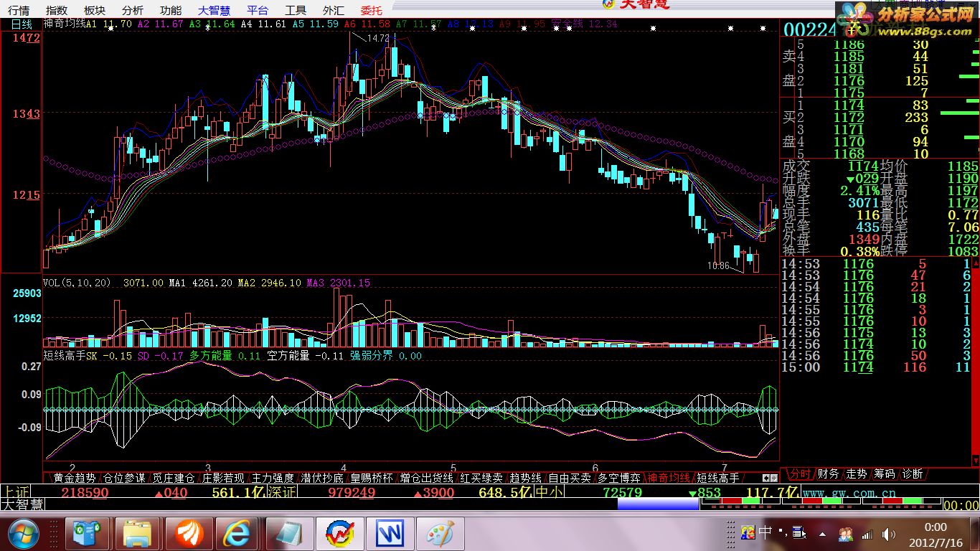Select the 觅庄建仓 indicator tab

[174, 478]
